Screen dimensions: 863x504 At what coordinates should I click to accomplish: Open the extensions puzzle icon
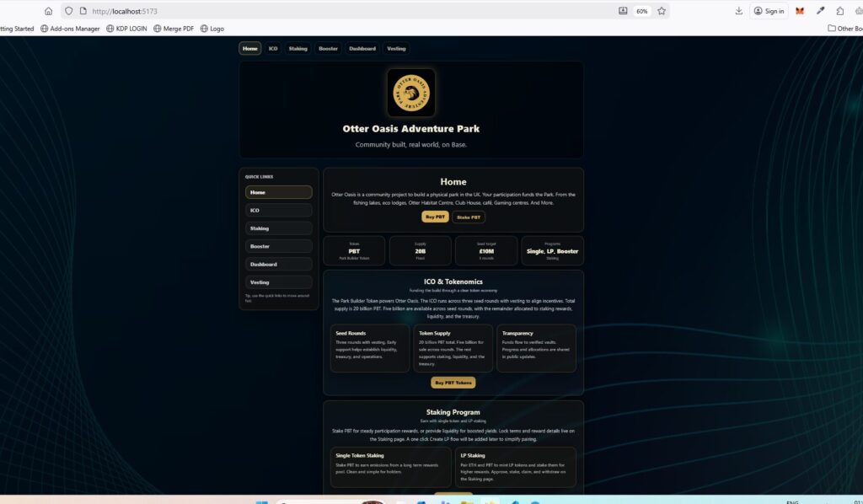840,11
